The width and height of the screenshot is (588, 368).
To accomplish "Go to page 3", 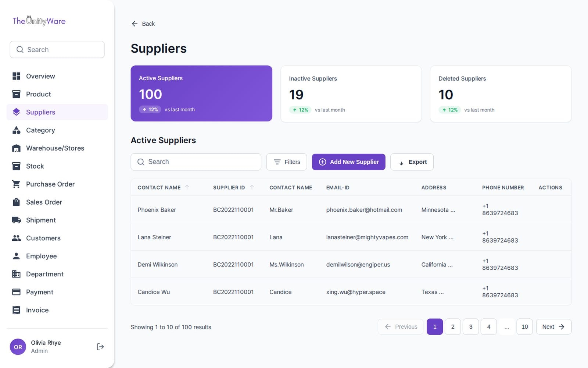I will click(471, 327).
